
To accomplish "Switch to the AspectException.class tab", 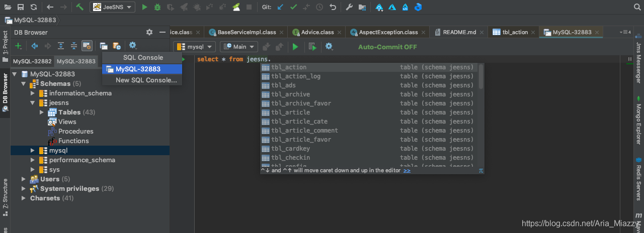I will (388, 32).
